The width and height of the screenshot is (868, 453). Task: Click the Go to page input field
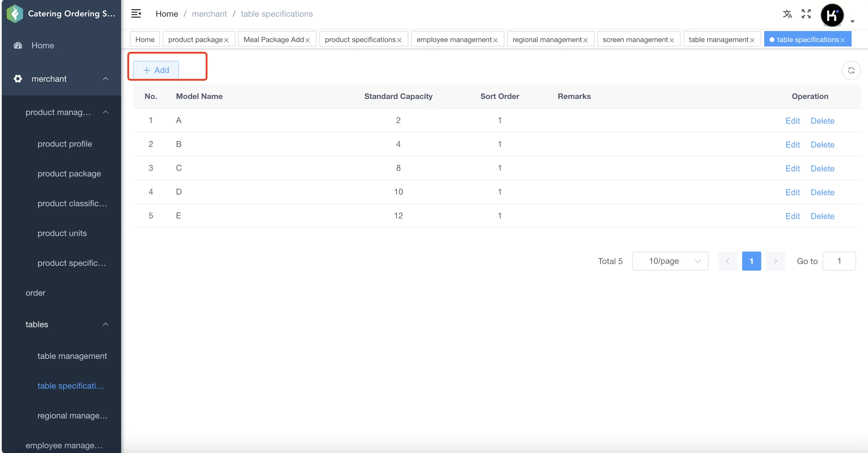coord(839,261)
